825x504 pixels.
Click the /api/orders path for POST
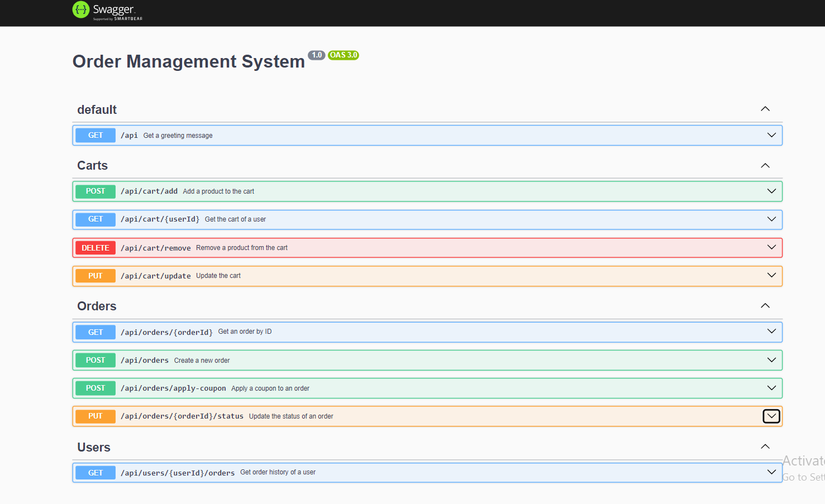145,361
